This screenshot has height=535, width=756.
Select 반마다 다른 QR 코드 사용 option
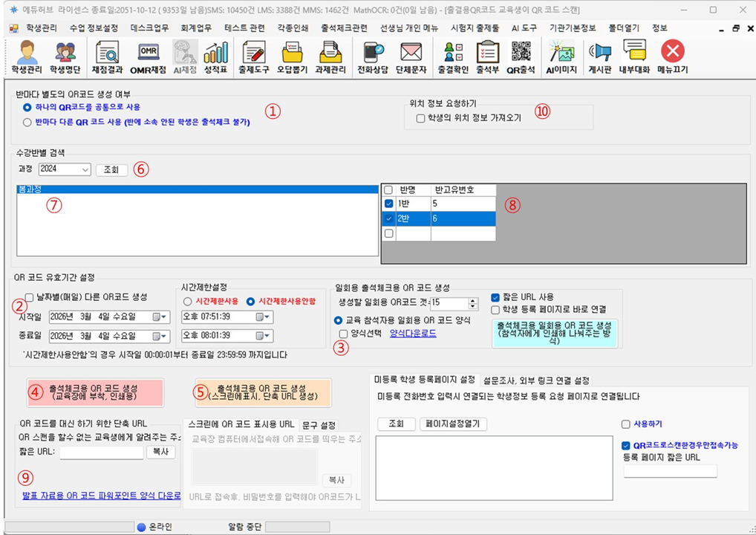27,122
